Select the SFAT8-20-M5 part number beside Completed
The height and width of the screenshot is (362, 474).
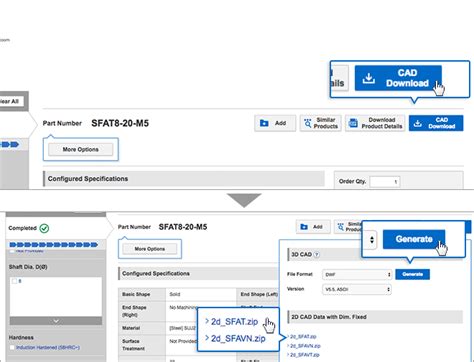point(183,227)
